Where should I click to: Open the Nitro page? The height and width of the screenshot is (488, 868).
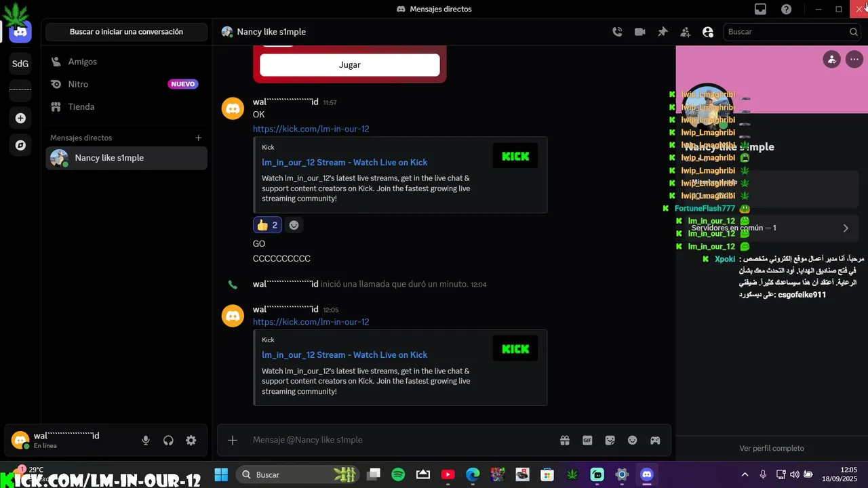coord(126,84)
